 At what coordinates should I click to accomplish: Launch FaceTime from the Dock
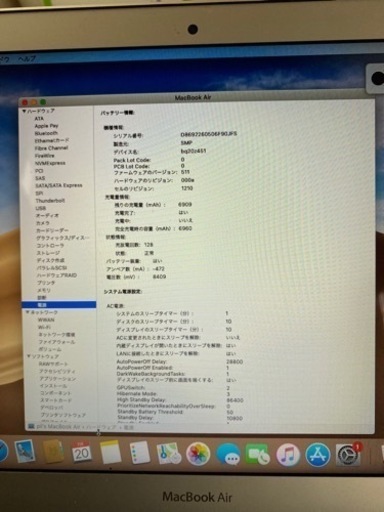pyautogui.click(x=257, y=454)
